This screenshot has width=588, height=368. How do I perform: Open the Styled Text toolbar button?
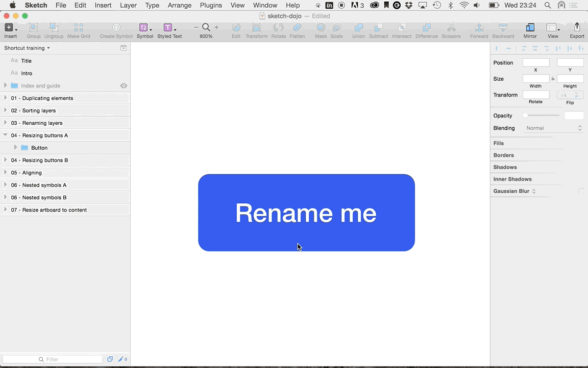(169, 31)
